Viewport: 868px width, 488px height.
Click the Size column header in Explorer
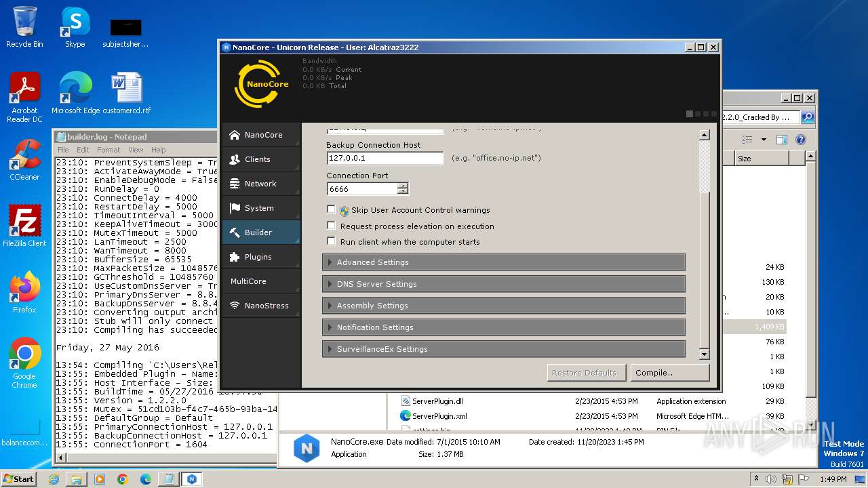pyautogui.click(x=762, y=158)
